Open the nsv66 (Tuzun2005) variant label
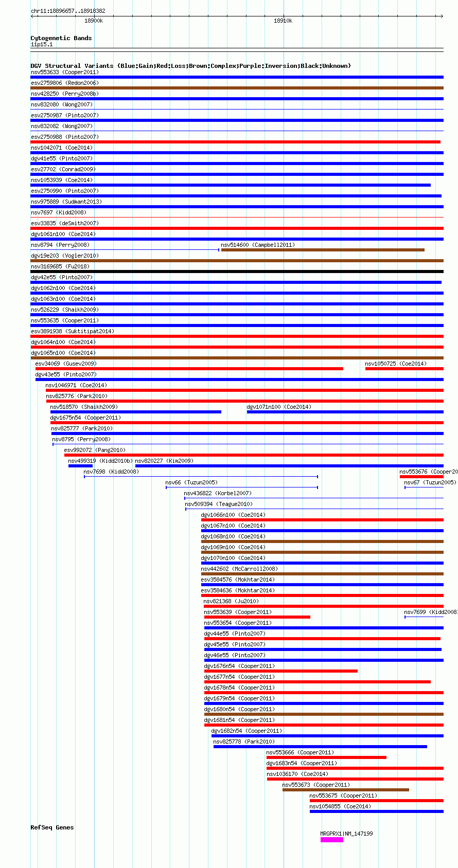Screen dimensions: 458x868 tap(191, 482)
